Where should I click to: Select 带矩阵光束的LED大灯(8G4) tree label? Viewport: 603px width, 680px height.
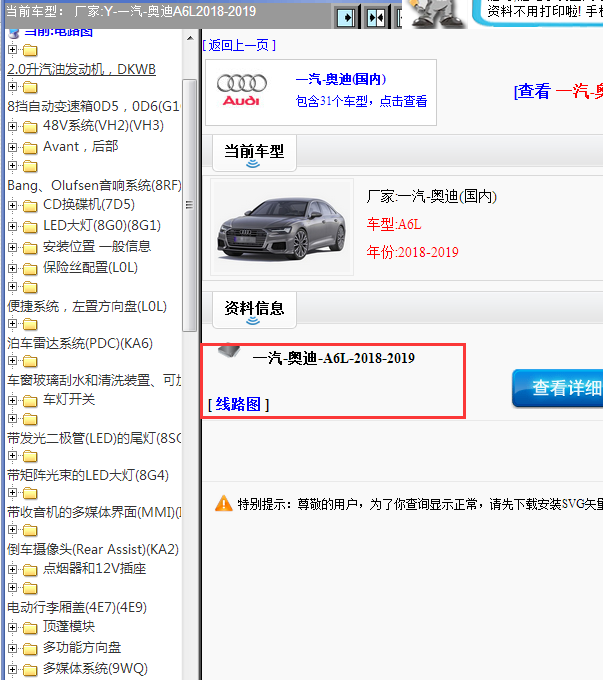88,475
